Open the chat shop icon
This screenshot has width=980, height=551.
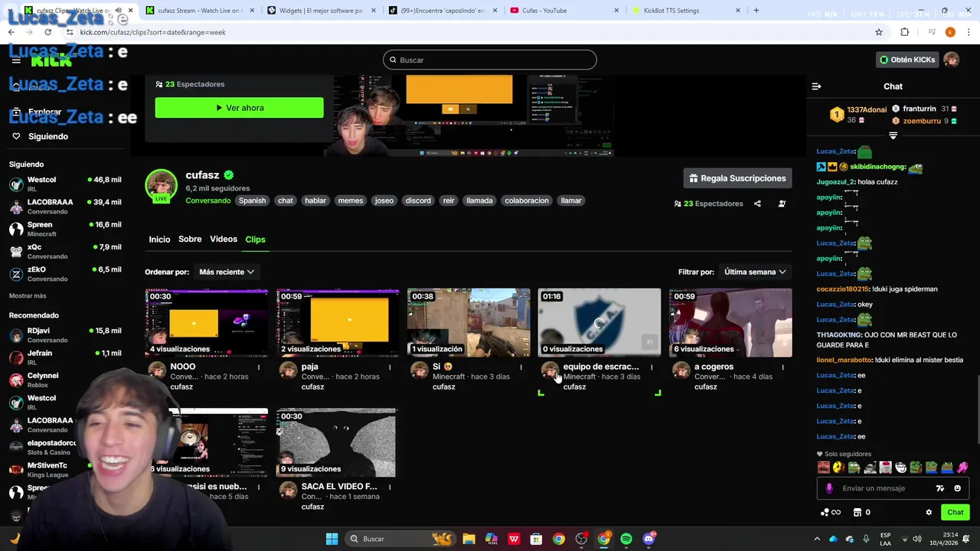coord(857,513)
